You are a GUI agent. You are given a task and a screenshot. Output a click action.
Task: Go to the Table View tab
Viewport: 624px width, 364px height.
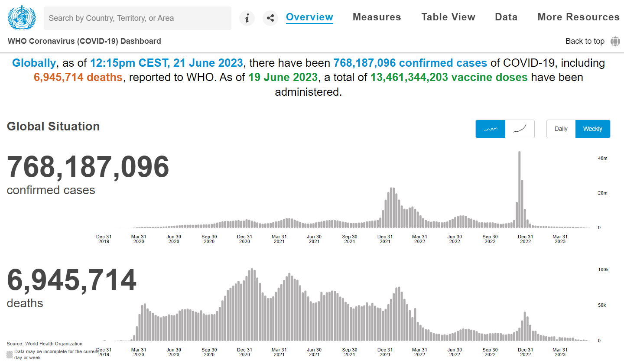point(448,17)
